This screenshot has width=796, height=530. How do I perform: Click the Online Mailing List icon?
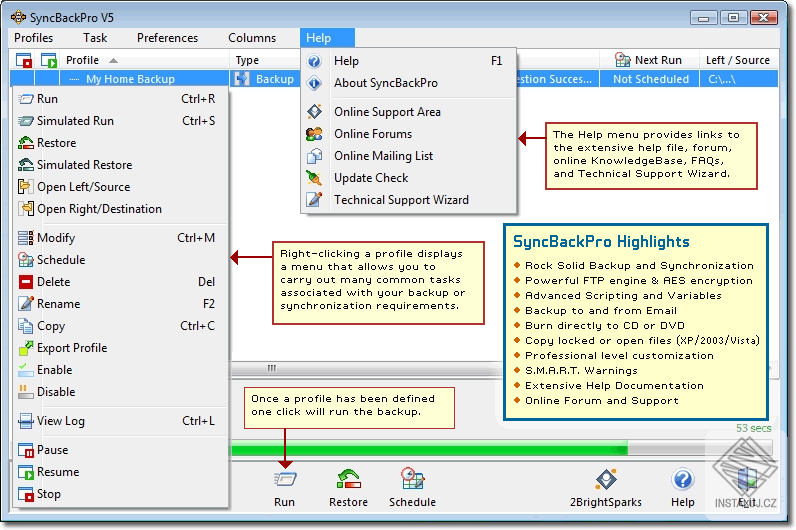[x=314, y=156]
